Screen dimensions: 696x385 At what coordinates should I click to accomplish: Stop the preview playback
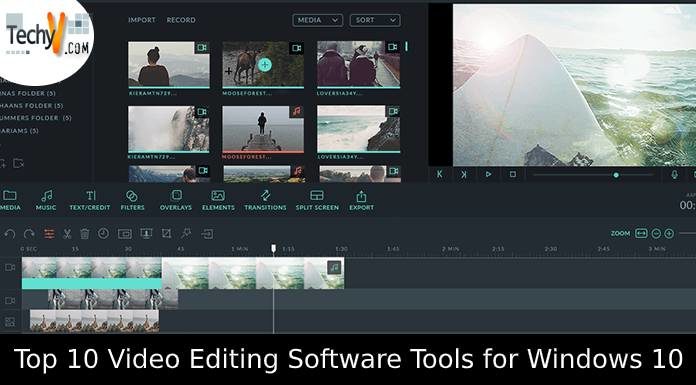click(513, 175)
